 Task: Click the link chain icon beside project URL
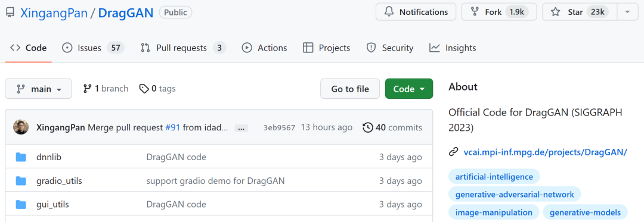[x=453, y=152]
